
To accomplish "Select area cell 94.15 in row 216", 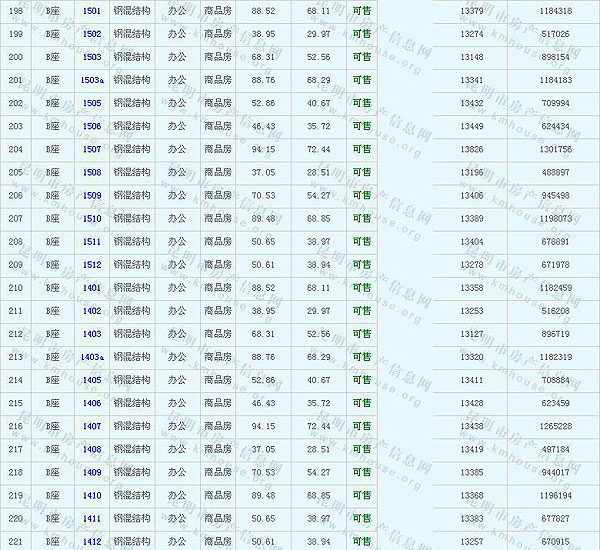I will coord(264,426).
